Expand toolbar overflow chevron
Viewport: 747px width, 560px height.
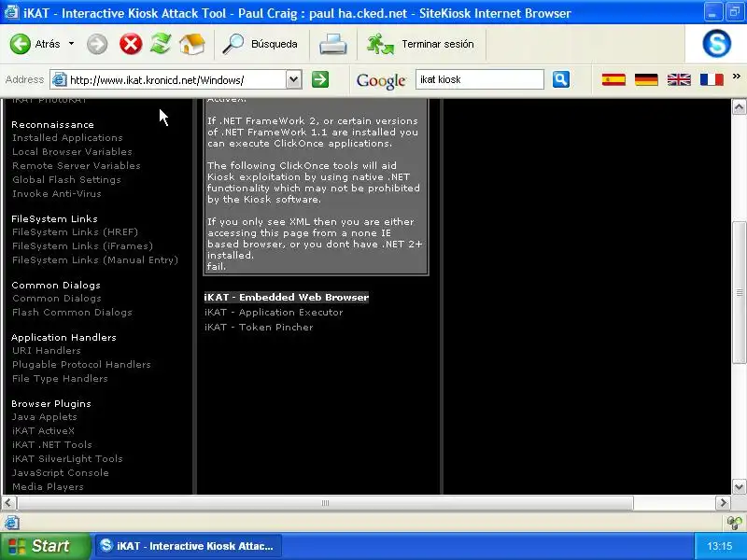(x=737, y=77)
